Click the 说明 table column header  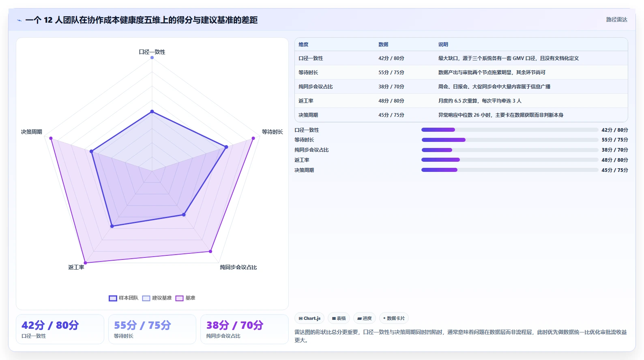click(x=443, y=45)
